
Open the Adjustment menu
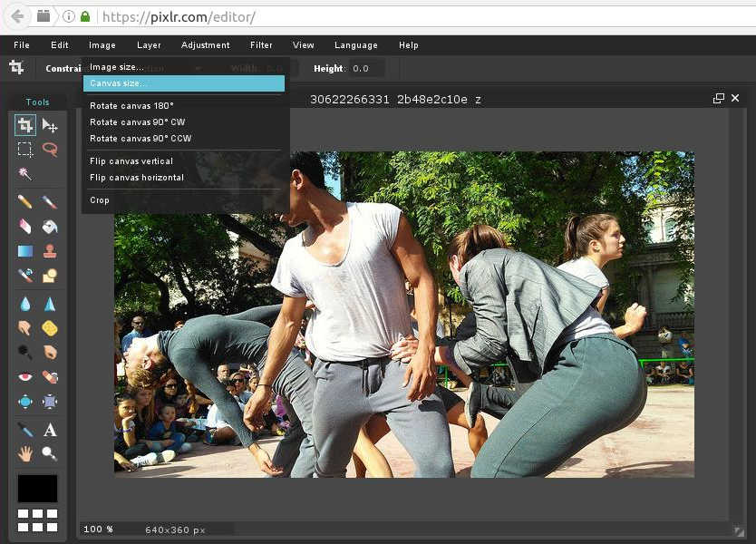coord(205,45)
